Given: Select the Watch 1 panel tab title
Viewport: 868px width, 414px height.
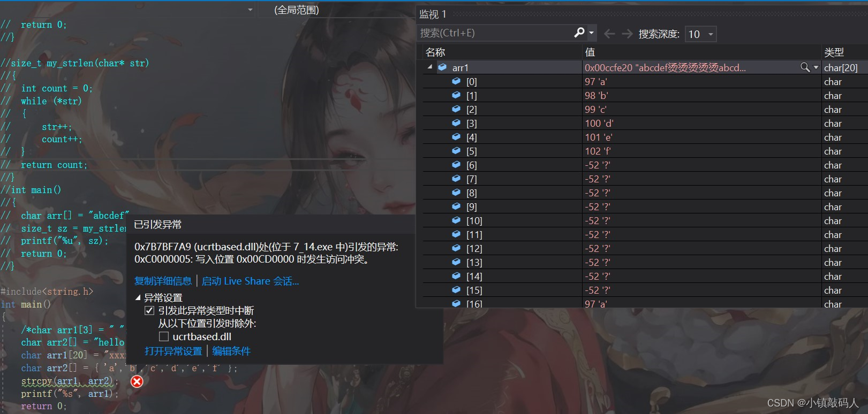Looking at the screenshot, I should coord(433,14).
